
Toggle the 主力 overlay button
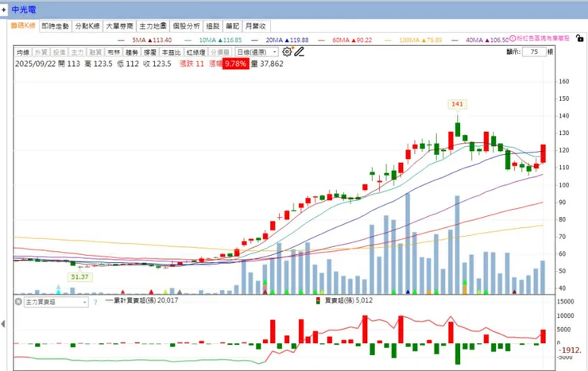[x=77, y=52]
